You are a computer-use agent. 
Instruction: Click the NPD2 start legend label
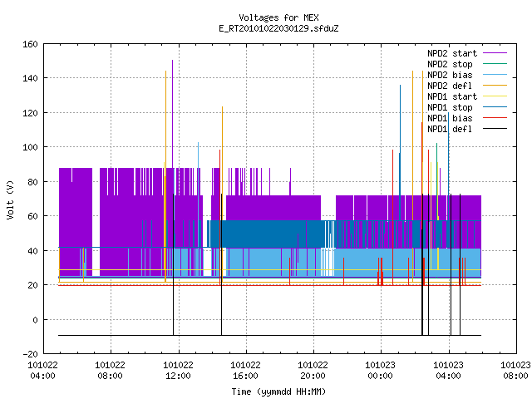[452, 53]
